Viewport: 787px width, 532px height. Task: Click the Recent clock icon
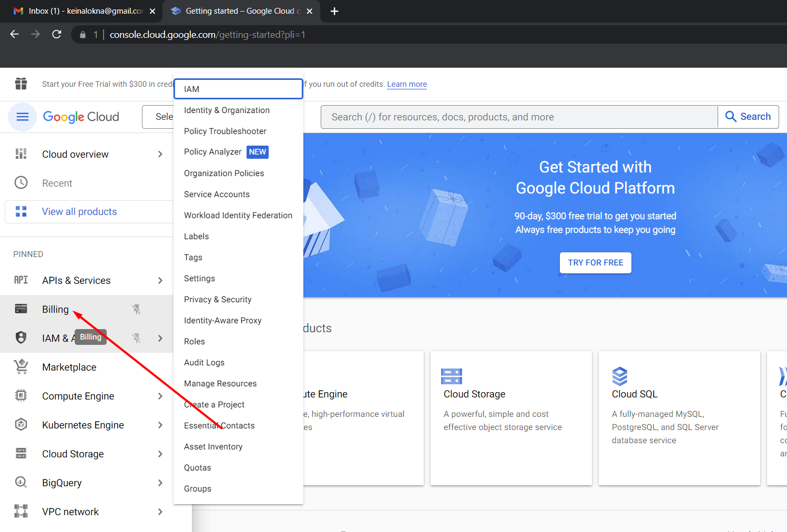tap(21, 182)
